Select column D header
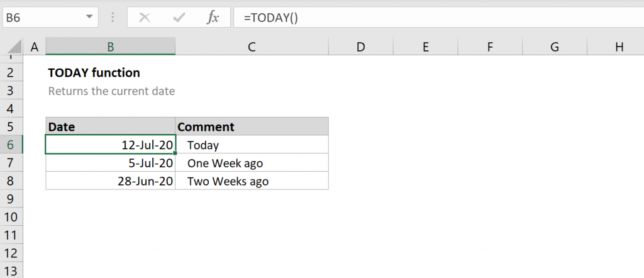This screenshot has width=644, height=278. tap(360, 47)
